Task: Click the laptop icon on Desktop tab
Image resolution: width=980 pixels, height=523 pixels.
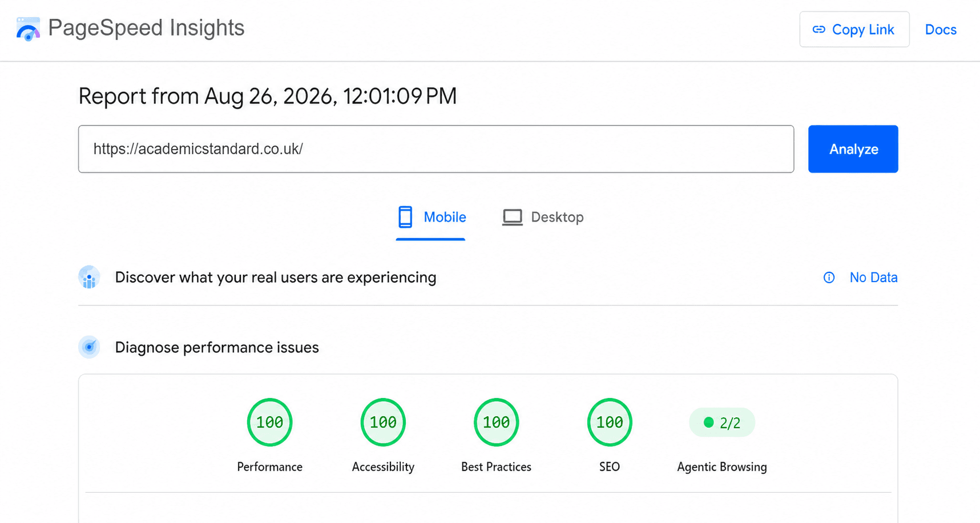Action: pyautogui.click(x=512, y=218)
